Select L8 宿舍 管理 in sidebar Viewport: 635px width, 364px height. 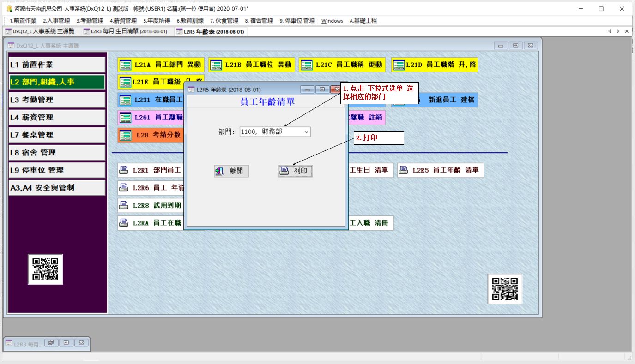57,152
